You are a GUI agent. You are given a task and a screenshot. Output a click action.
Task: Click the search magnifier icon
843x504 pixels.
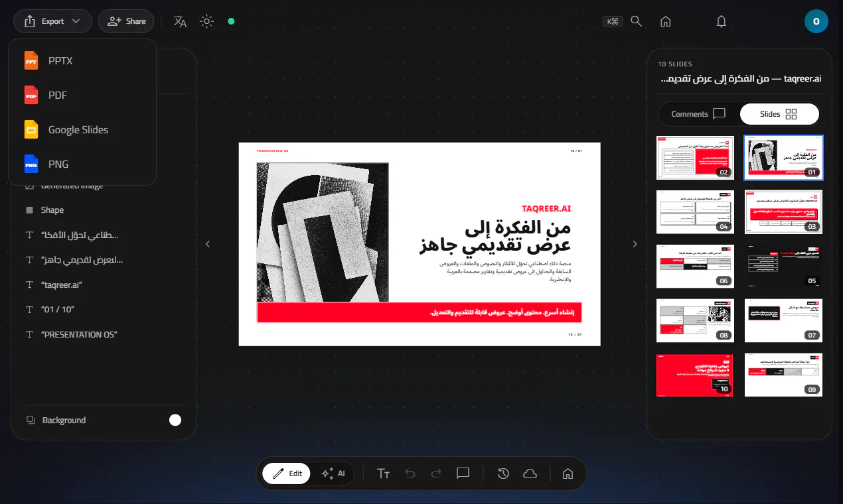coord(636,21)
